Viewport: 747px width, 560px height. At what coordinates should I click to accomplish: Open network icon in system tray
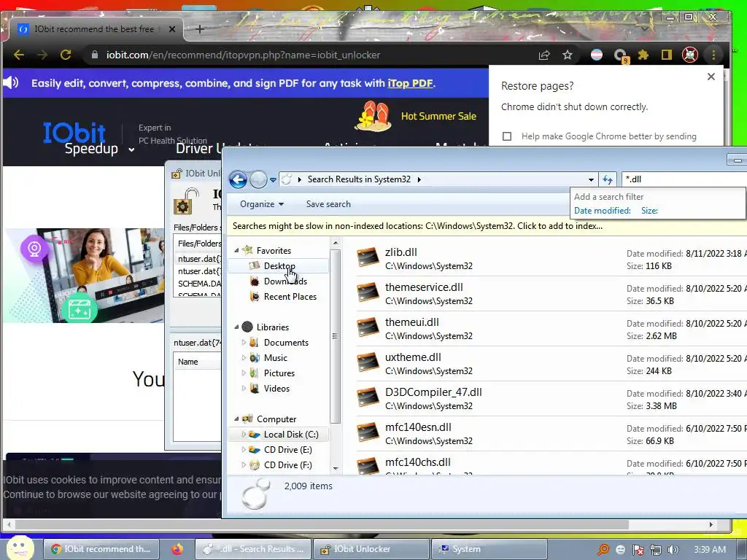[x=656, y=550]
